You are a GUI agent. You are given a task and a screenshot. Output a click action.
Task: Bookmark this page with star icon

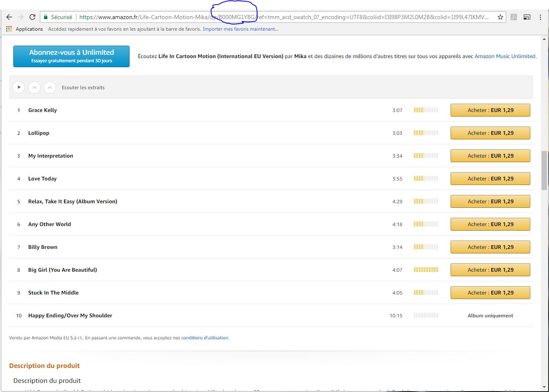[x=500, y=17]
